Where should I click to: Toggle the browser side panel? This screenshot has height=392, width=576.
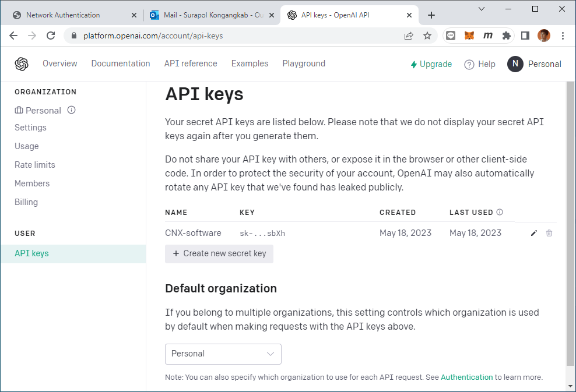pyautogui.click(x=525, y=36)
